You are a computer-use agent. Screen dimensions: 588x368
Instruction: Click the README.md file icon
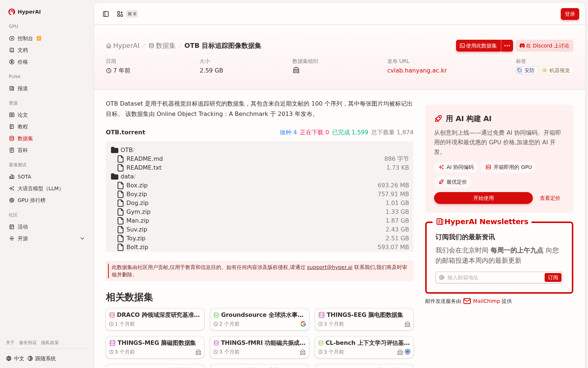coord(121,159)
